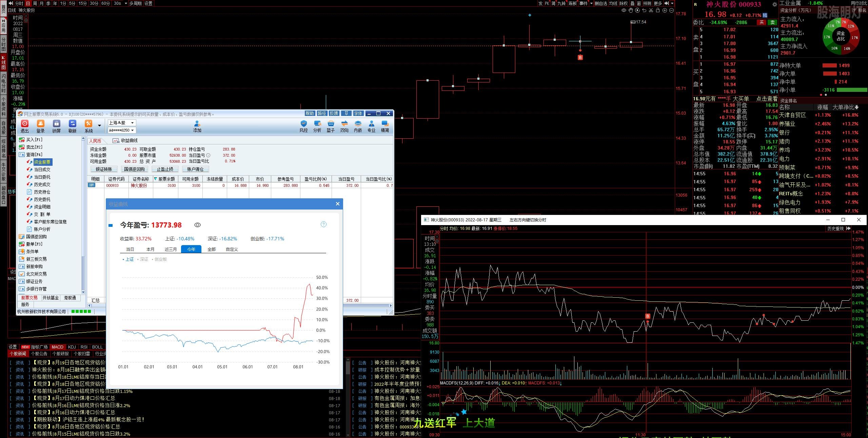Image resolution: width=868 pixels, height=438 pixels.
Task: Toggle 创业板 index line in legend
Action: [x=159, y=259]
